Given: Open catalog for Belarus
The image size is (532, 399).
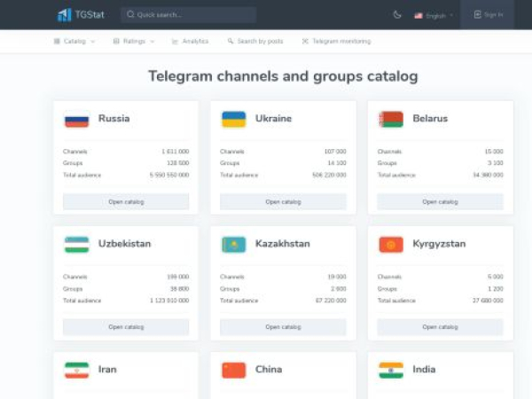Looking at the screenshot, I should (440, 202).
